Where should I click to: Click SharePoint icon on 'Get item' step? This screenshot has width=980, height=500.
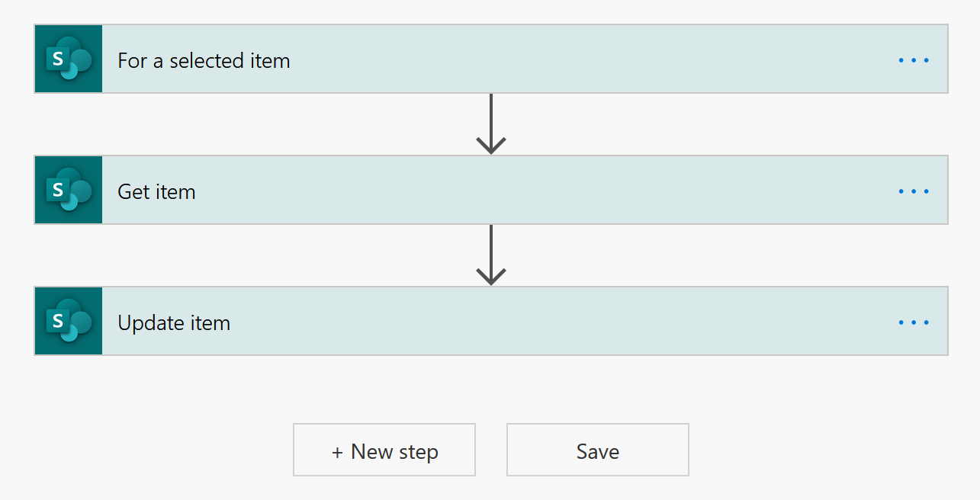click(69, 190)
